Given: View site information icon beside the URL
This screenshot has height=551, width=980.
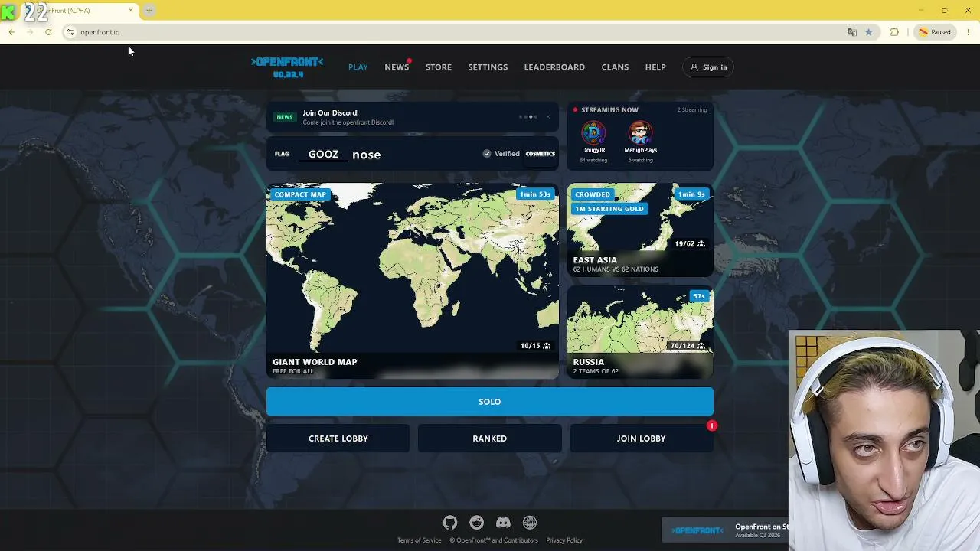Looking at the screenshot, I should pos(70,32).
